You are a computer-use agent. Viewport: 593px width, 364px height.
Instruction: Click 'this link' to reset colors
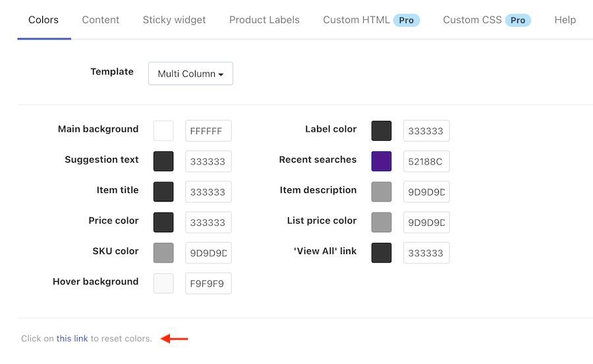[72, 339]
